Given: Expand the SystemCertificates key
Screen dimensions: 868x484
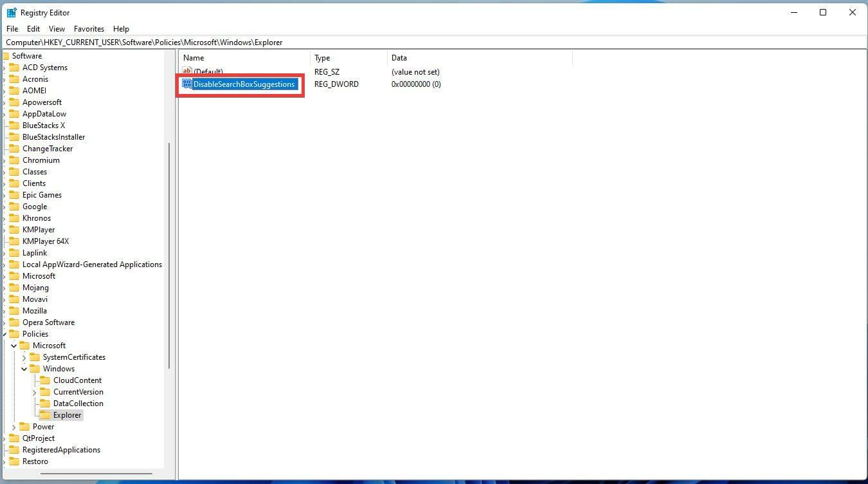Looking at the screenshot, I should click(x=24, y=357).
